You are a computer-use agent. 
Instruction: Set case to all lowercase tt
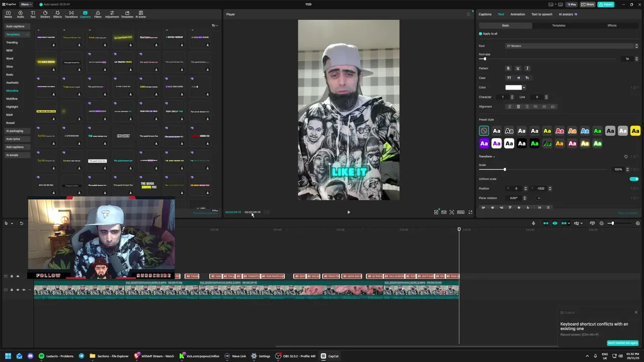[518, 78]
